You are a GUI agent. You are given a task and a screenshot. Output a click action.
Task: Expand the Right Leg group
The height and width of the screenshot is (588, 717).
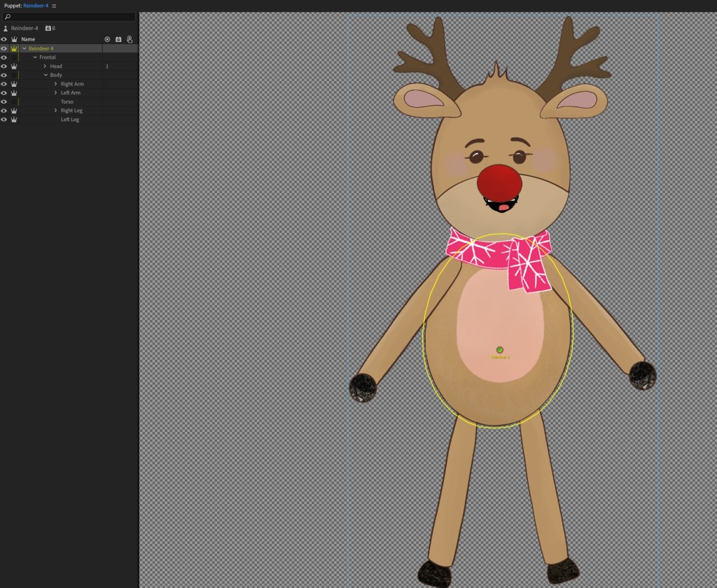tap(56, 111)
